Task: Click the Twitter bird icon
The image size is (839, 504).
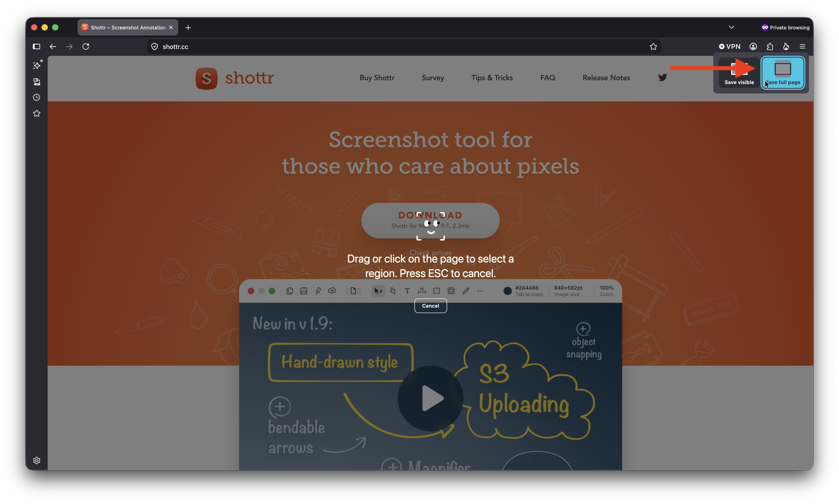Action: tap(662, 78)
